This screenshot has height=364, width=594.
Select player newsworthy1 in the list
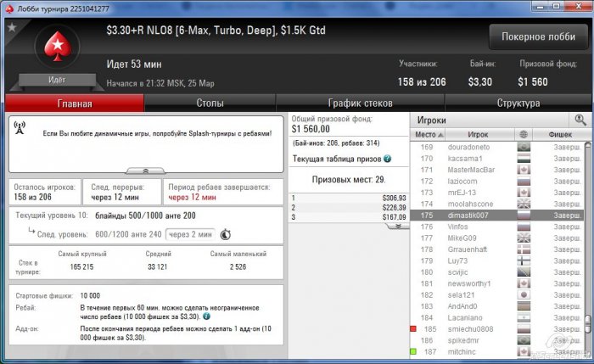tap(497, 283)
